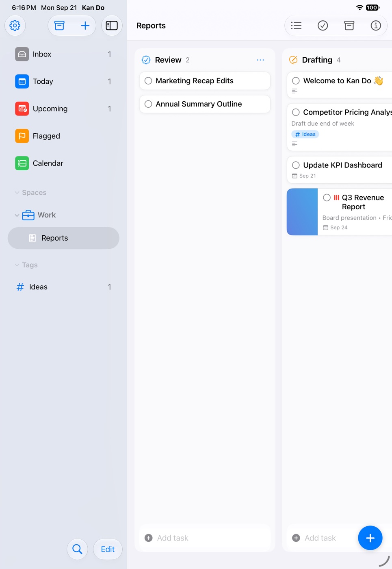The image size is (392, 569).
Task: Add task in Review column
Action: 205,538
